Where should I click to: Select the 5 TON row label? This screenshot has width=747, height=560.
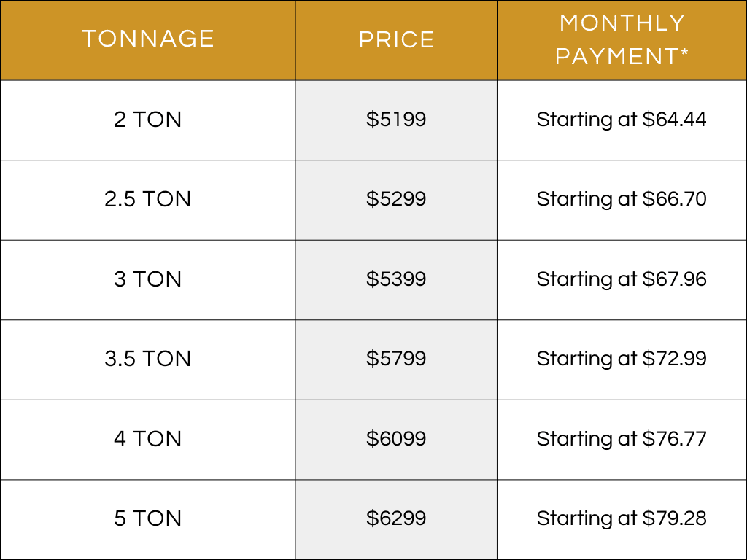click(x=147, y=518)
